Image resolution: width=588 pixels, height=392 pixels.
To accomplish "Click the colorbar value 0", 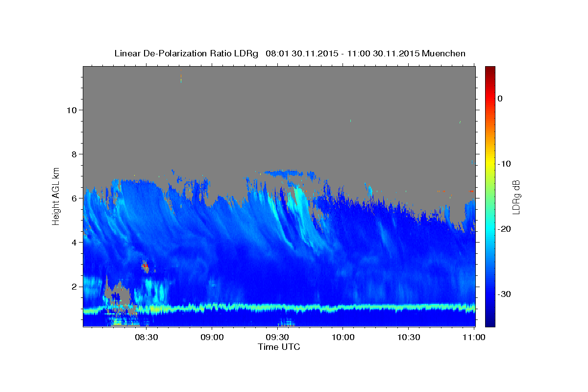I will [500, 98].
